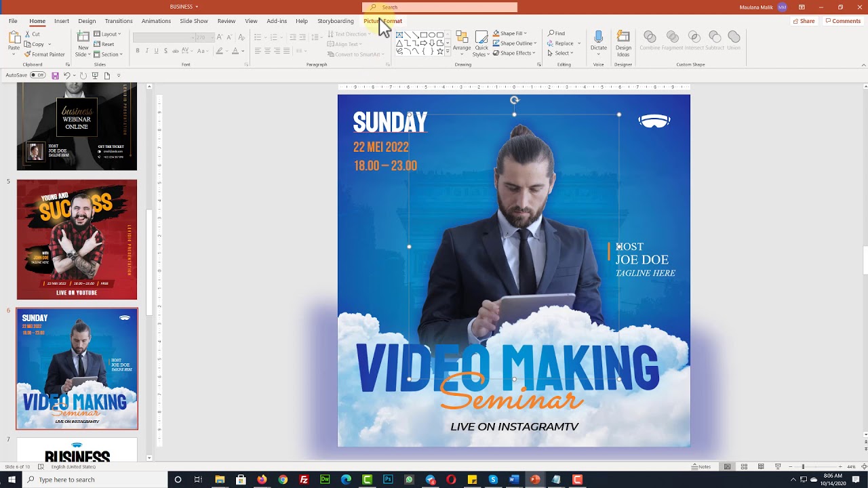Open the Arrange objects menu icon
This screenshot has height=488, width=868.
tap(462, 37)
